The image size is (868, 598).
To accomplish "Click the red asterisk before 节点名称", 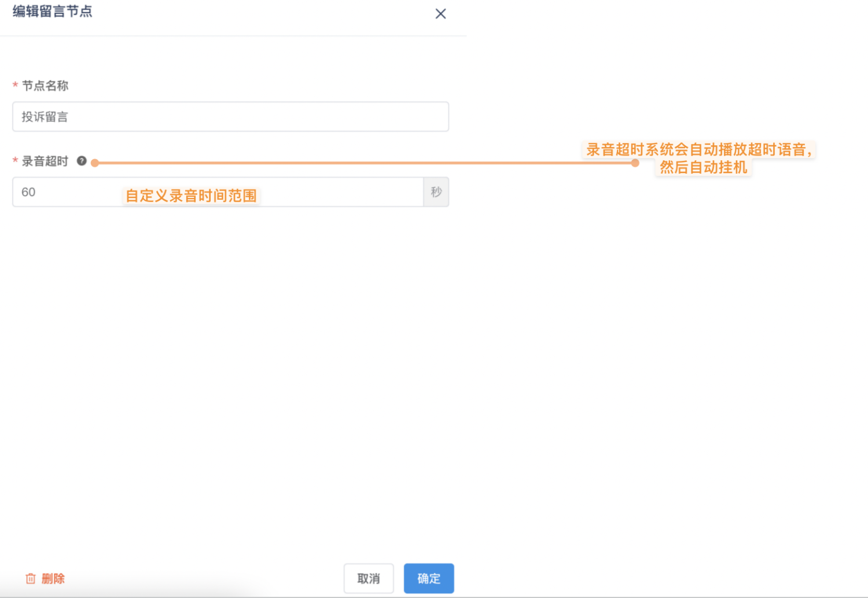I will (15, 86).
